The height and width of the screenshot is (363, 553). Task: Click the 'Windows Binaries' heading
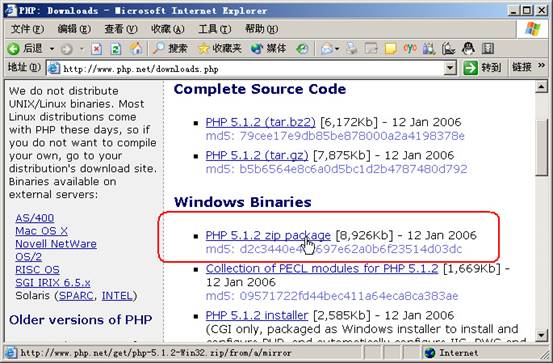click(x=243, y=202)
